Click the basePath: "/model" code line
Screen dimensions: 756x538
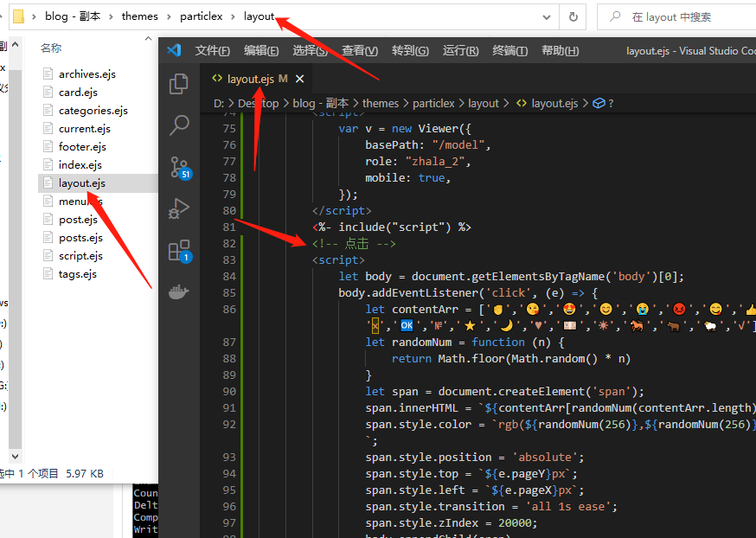pyautogui.click(x=427, y=145)
